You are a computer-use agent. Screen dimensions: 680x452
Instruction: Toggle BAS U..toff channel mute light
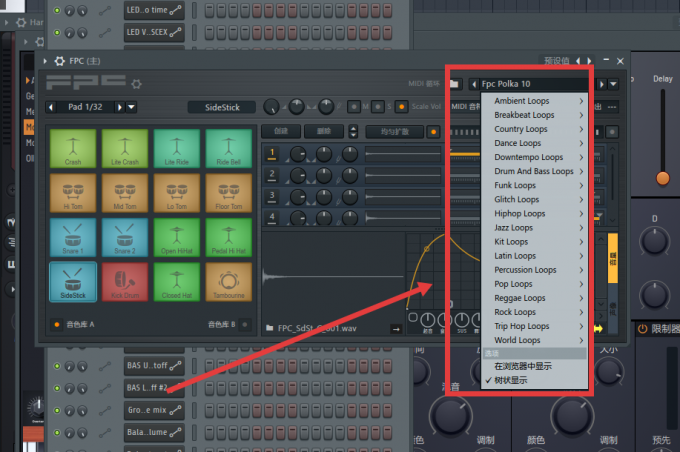pos(57,366)
